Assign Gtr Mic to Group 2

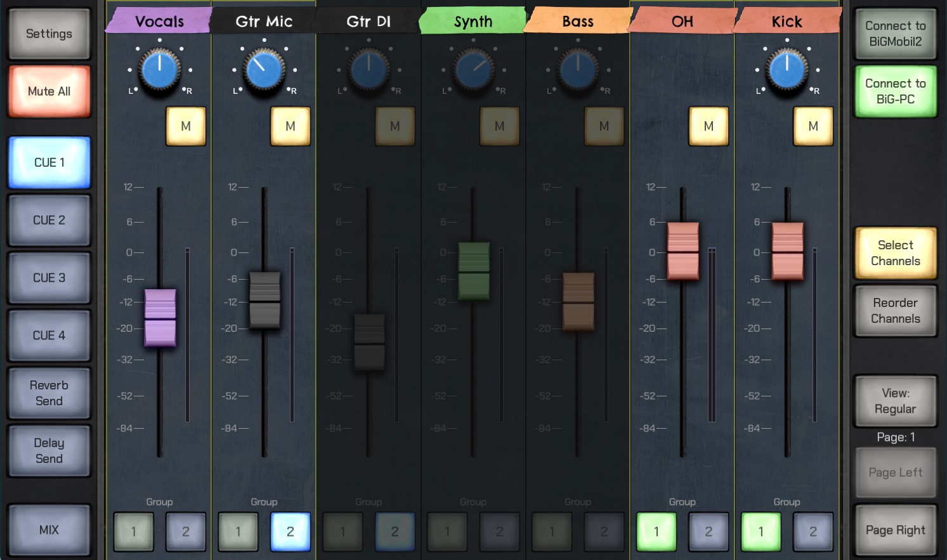click(x=291, y=531)
